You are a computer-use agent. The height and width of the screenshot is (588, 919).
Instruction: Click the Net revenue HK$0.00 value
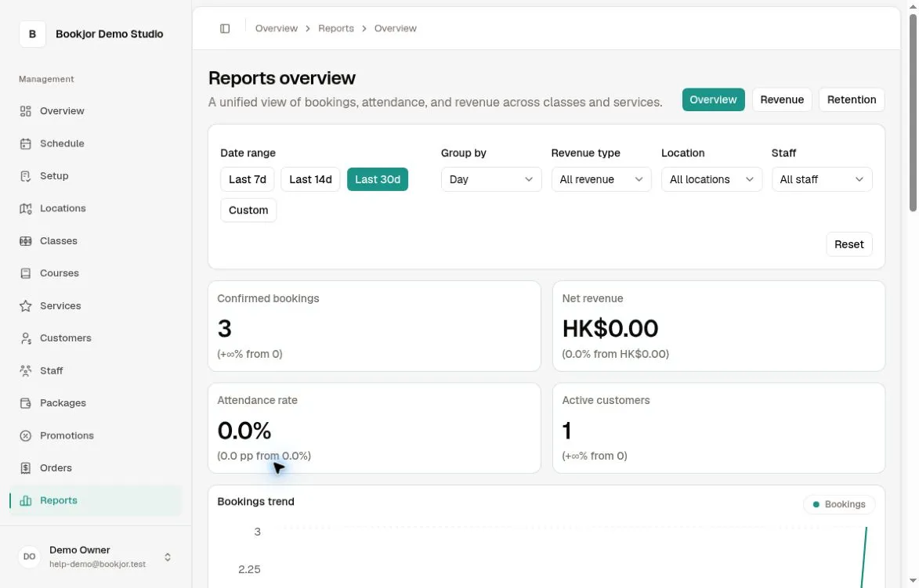click(610, 329)
